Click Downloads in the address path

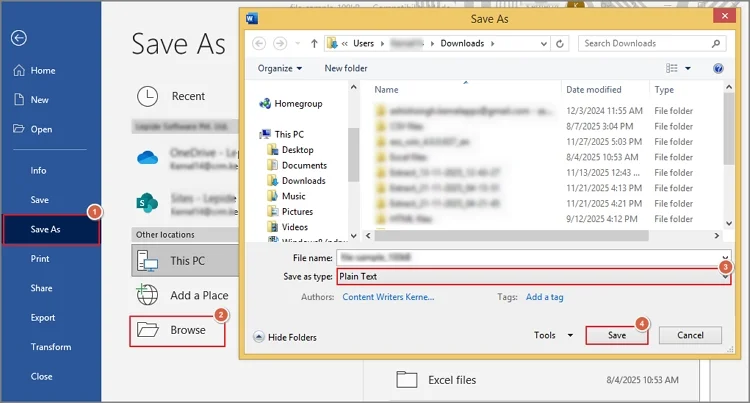[462, 44]
